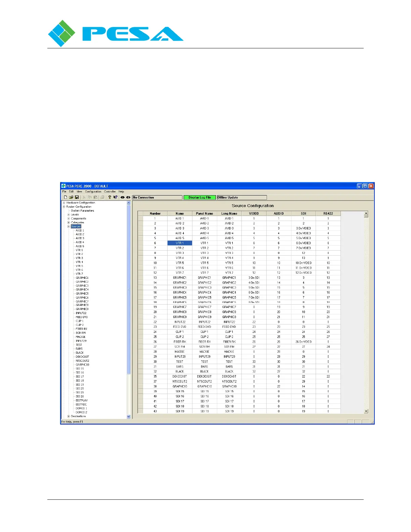Click the Number column header

click(x=155, y=214)
